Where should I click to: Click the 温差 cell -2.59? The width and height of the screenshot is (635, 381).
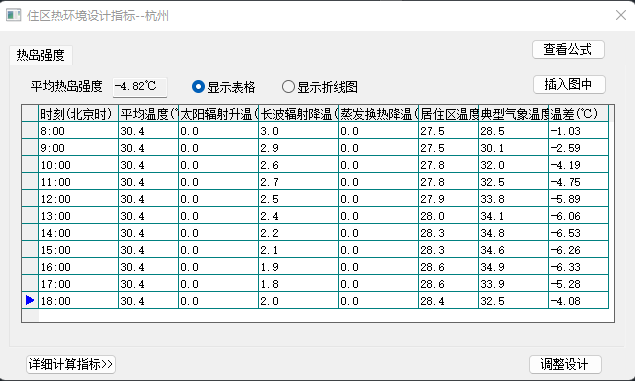(x=579, y=148)
